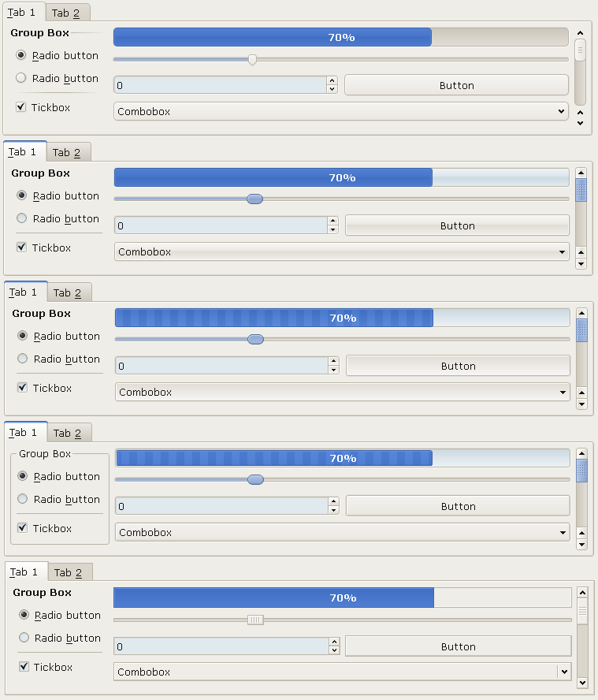Decrement the spin box in the bottom panel

[334, 650]
